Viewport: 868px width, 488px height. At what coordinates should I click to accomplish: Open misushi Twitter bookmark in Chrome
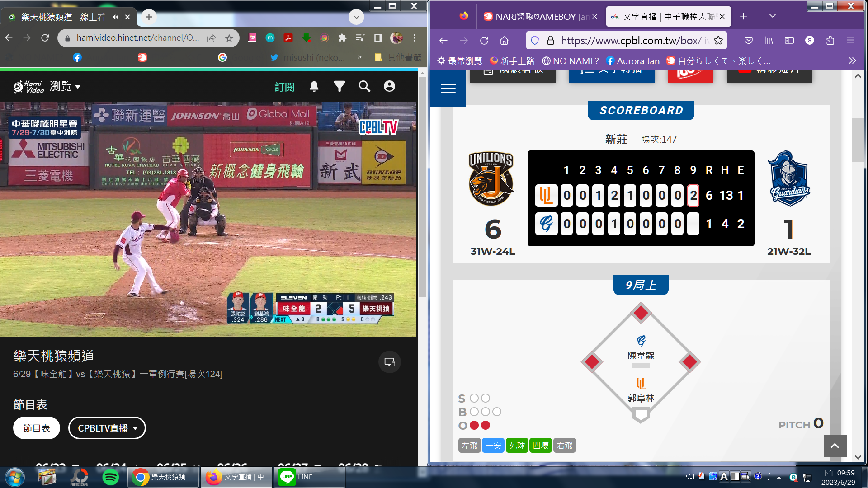tap(308, 57)
